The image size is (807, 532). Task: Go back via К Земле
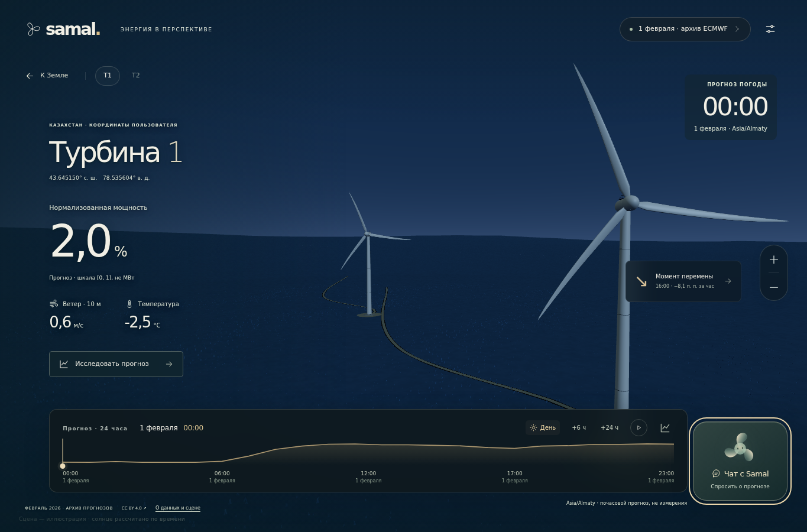pos(47,76)
